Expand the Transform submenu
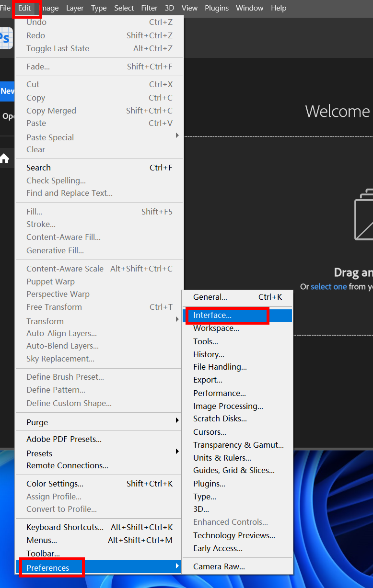 (x=177, y=320)
